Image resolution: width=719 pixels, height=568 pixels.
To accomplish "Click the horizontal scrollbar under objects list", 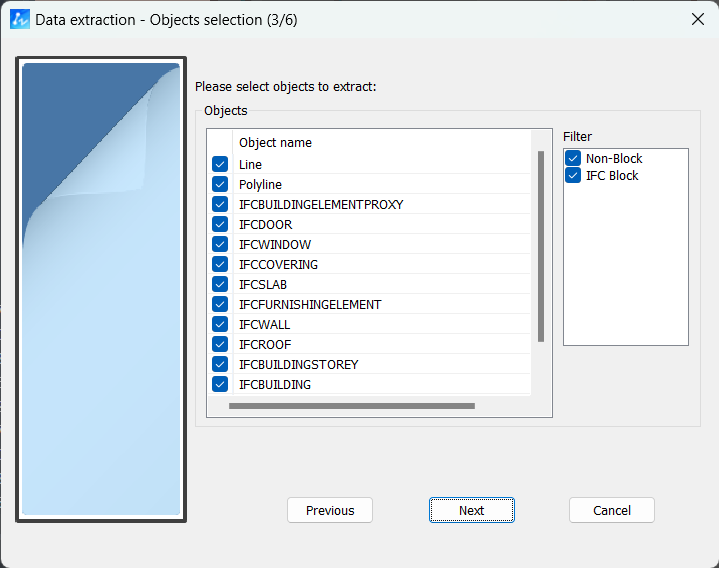I will coord(351,406).
